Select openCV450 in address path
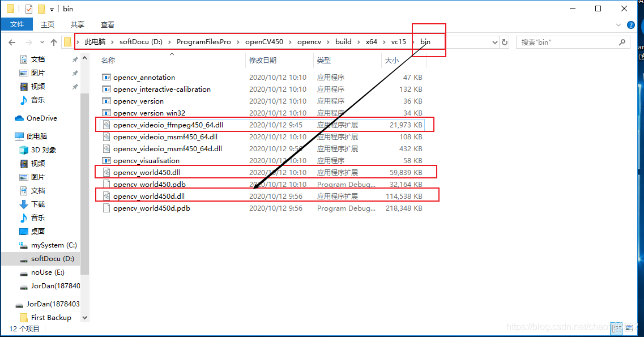 [x=264, y=42]
